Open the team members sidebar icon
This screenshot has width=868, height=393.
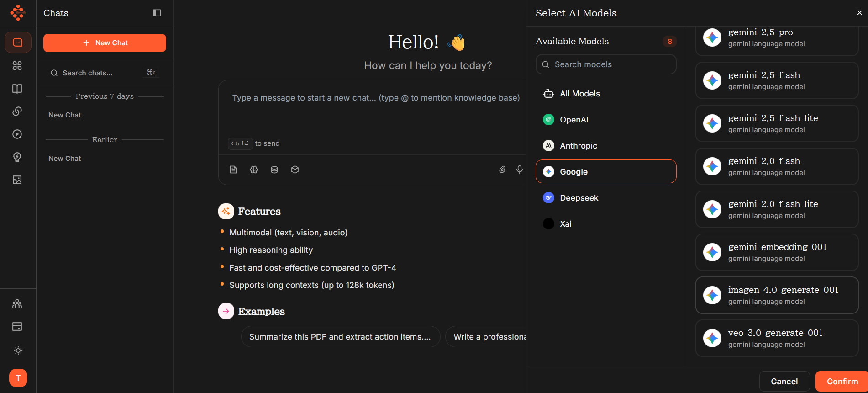point(17,304)
